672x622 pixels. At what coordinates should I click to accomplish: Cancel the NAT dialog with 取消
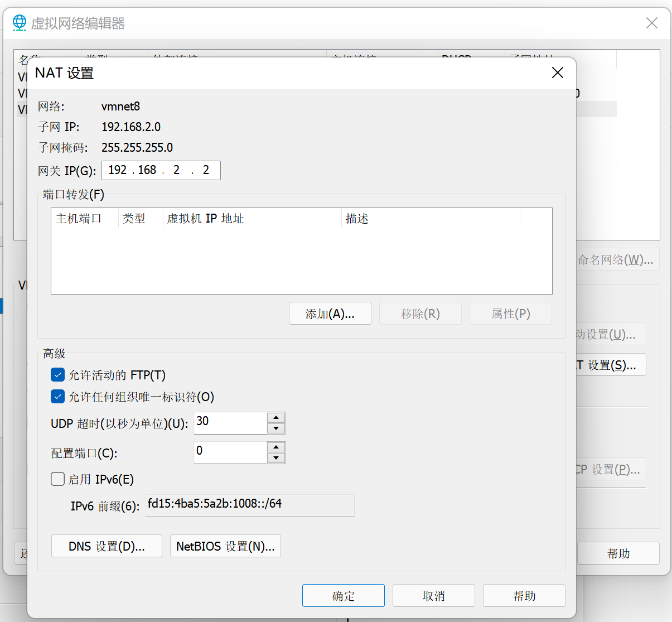pyautogui.click(x=434, y=596)
